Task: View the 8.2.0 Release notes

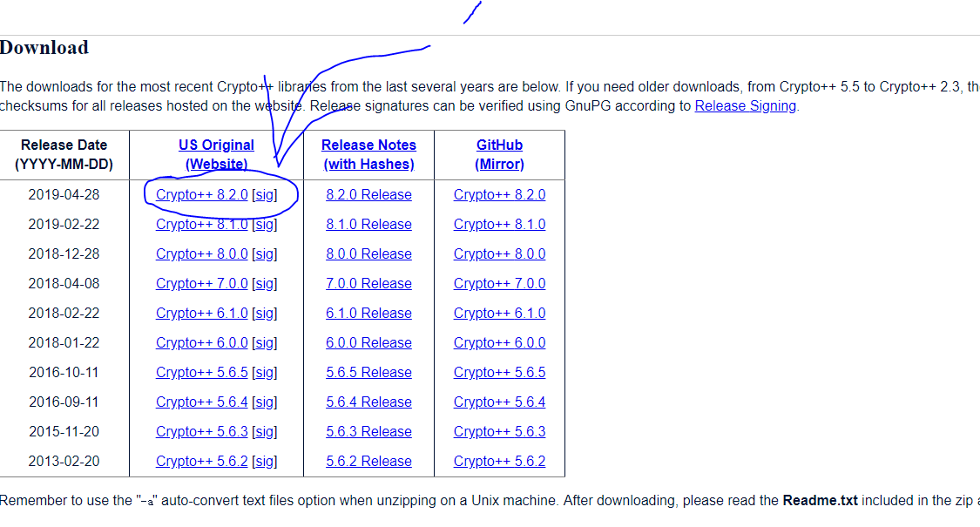Action: pyautogui.click(x=368, y=194)
